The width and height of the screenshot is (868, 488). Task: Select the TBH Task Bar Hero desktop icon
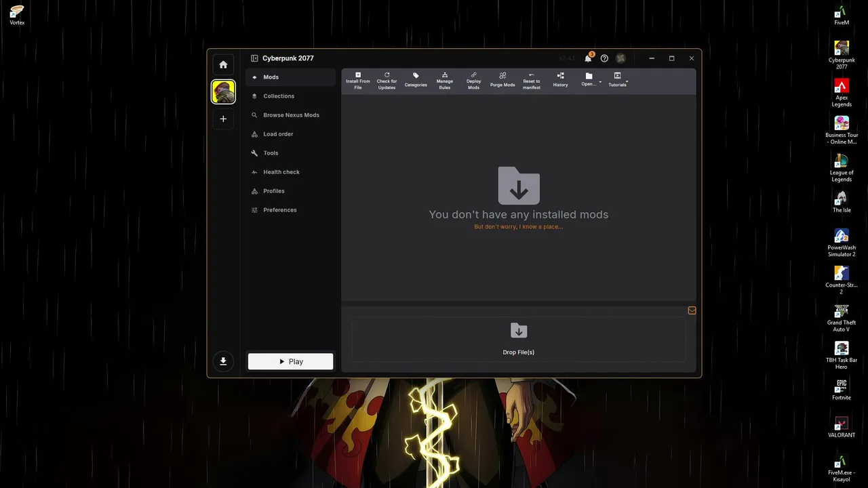[842, 355]
